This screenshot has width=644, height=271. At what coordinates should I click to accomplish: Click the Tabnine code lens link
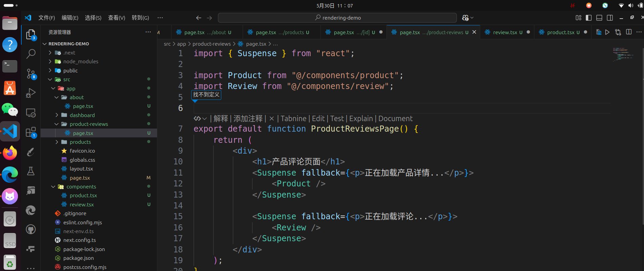293,119
